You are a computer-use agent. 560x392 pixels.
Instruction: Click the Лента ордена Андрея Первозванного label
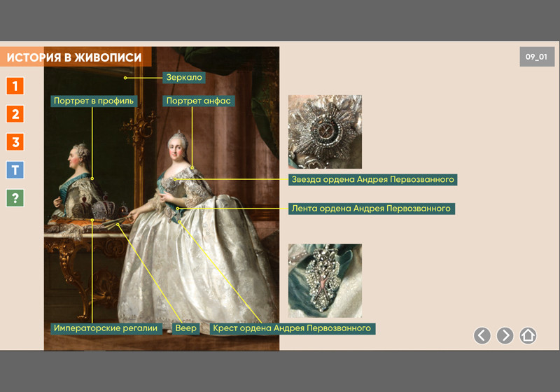tap(371, 209)
